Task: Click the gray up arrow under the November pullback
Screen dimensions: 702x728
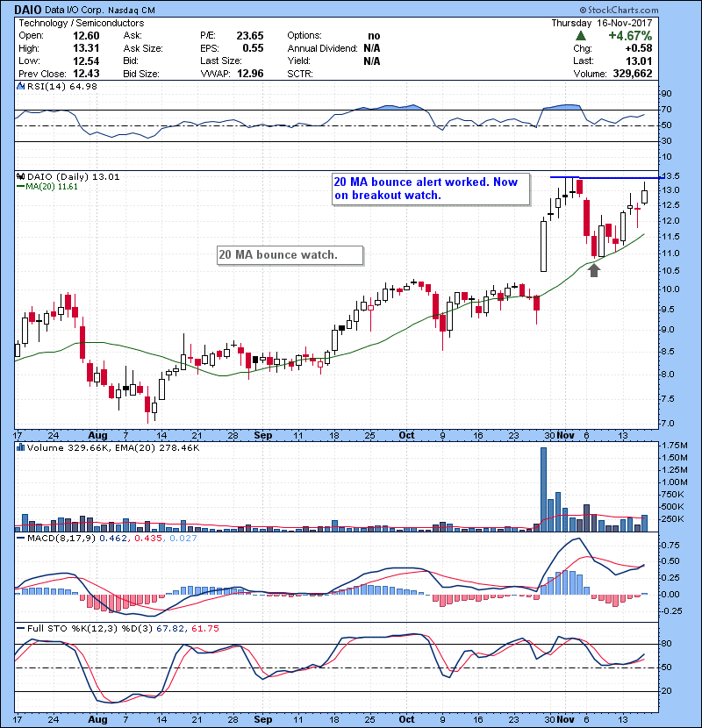Action: pyautogui.click(x=594, y=270)
